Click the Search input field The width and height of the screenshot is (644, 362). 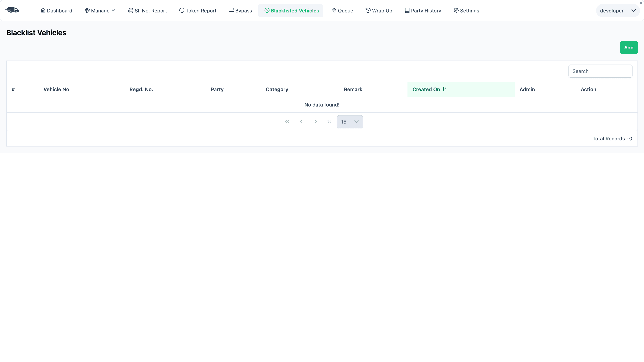click(x=600, y=71)
